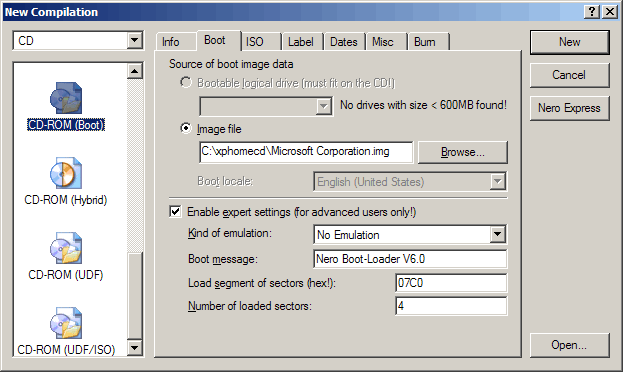Viewport: 623px width, 372px height.
Task: Select Bootable logical drive radio option
Action: pyautogui.click(x=186, y=82)
